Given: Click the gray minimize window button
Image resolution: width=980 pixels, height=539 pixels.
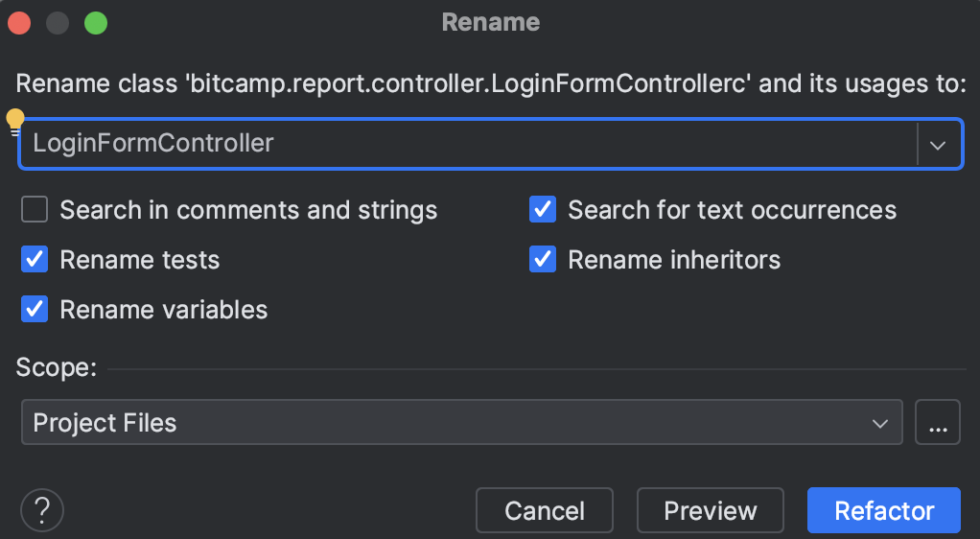Looking at the screenshot, I should click(58, 22).
